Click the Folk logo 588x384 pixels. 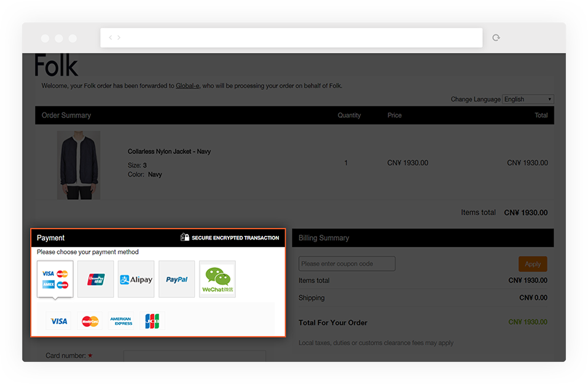pos(57,66)
